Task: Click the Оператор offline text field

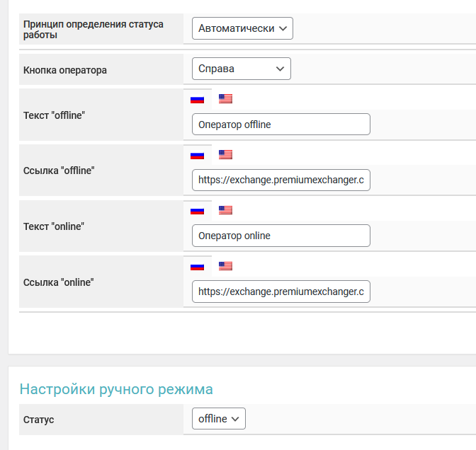Action: tap(280, 125)
